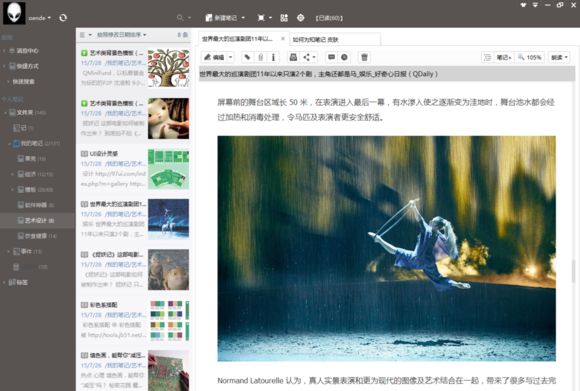The height and width of the screenshot is (391, 580).
Task: Click the blue horse performance thumbnail
Action: pos(168,219)
